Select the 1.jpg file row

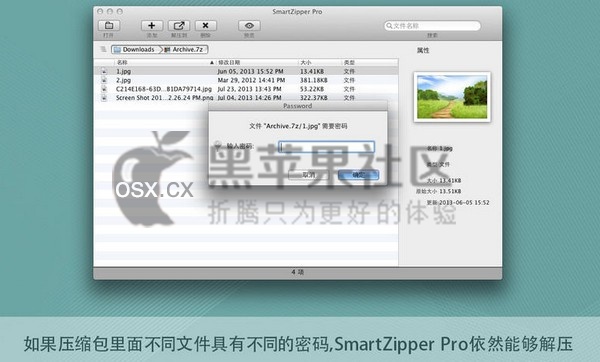246,71
